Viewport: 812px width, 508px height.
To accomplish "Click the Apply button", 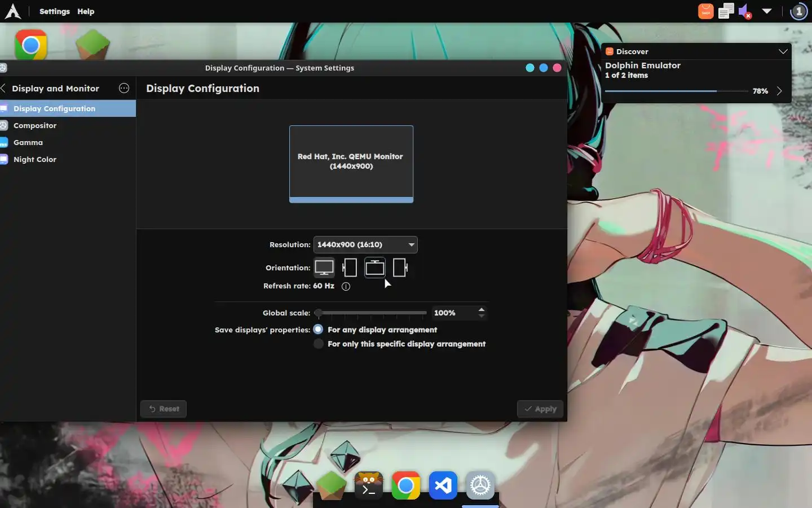I will click(x=540, y=409).
